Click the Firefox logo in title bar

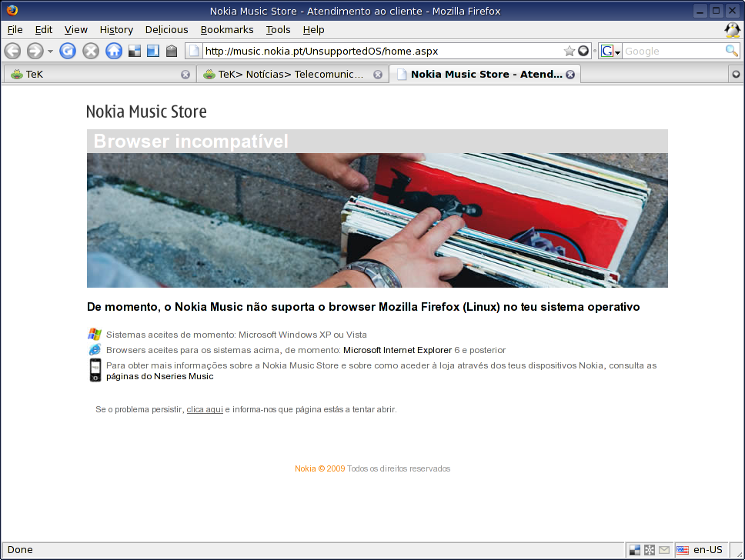pos(12,10)
